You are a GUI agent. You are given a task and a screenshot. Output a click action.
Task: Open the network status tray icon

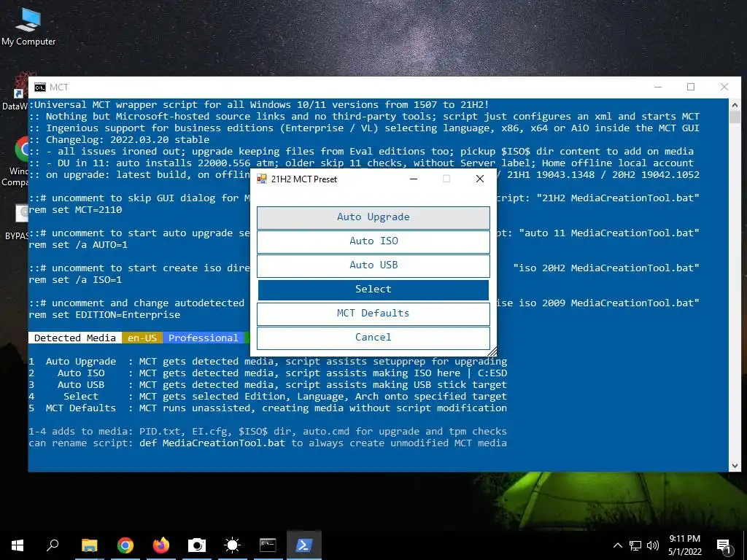tap(635, 545)
